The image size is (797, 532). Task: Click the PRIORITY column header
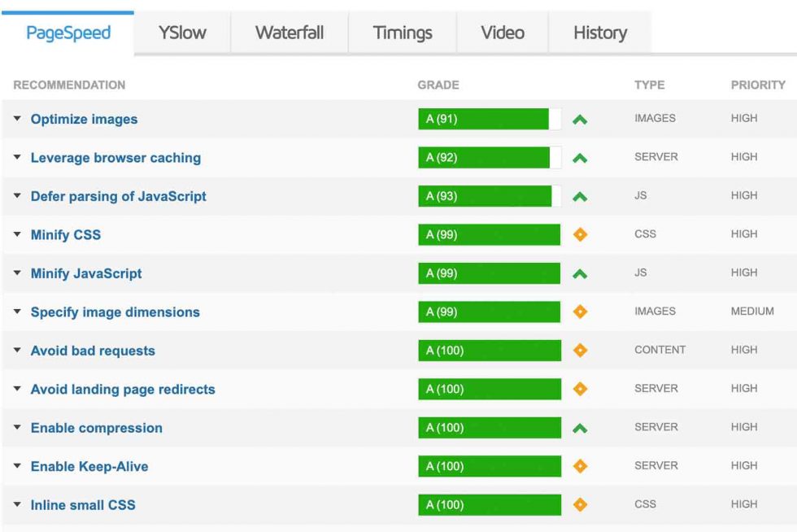coord(758,85)
